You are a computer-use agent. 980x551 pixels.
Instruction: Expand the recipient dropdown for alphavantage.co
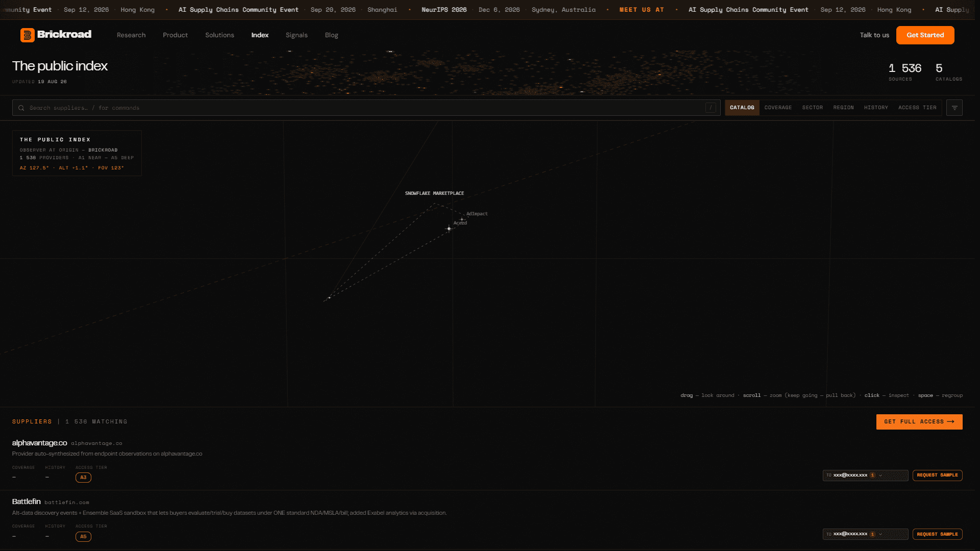coord(880,475)
